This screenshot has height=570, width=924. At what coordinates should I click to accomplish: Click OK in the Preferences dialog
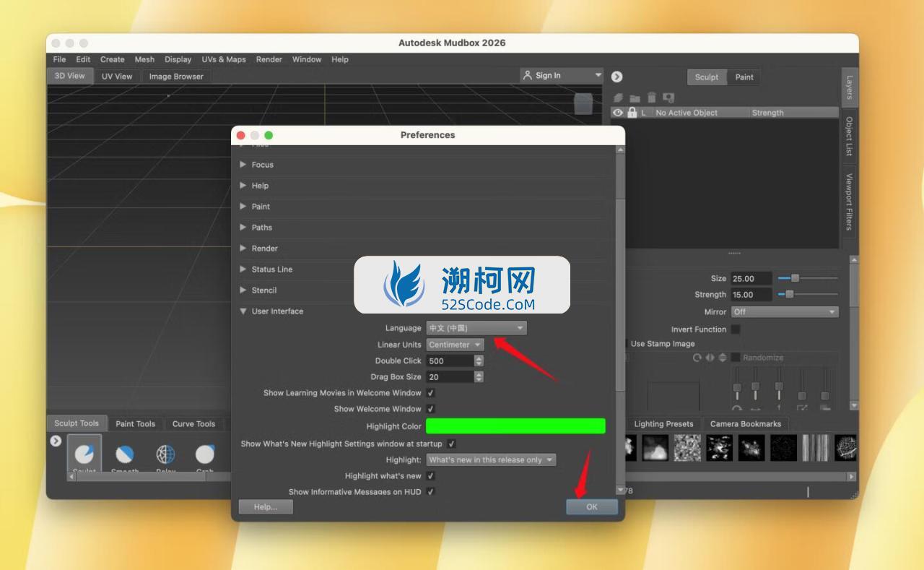pyautogui.click(x=592, y=507)
